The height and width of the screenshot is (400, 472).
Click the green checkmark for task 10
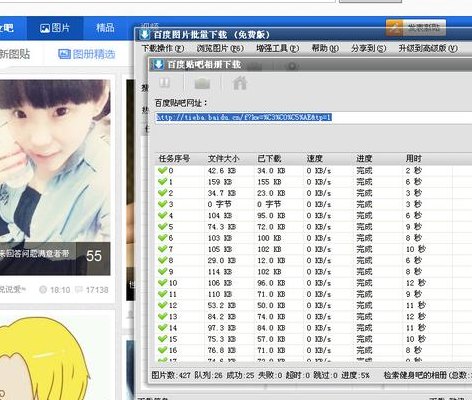pos(162,283)
